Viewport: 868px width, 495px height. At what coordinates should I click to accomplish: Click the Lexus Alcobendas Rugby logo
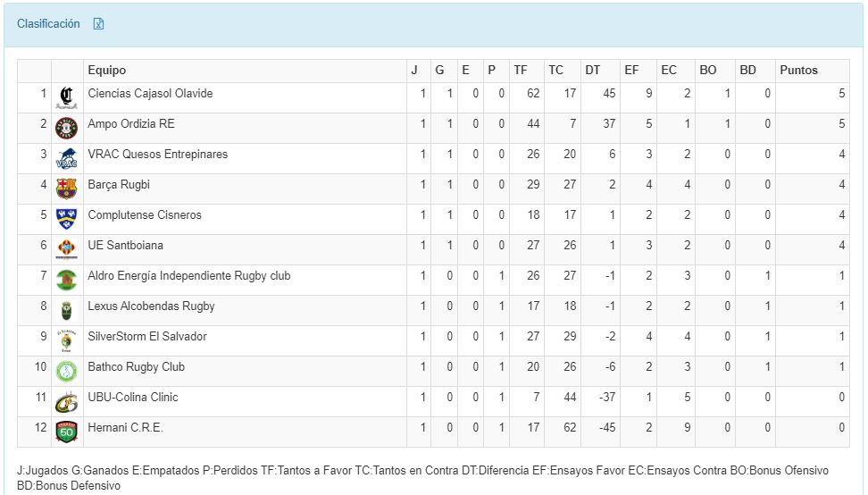(66, 310)
